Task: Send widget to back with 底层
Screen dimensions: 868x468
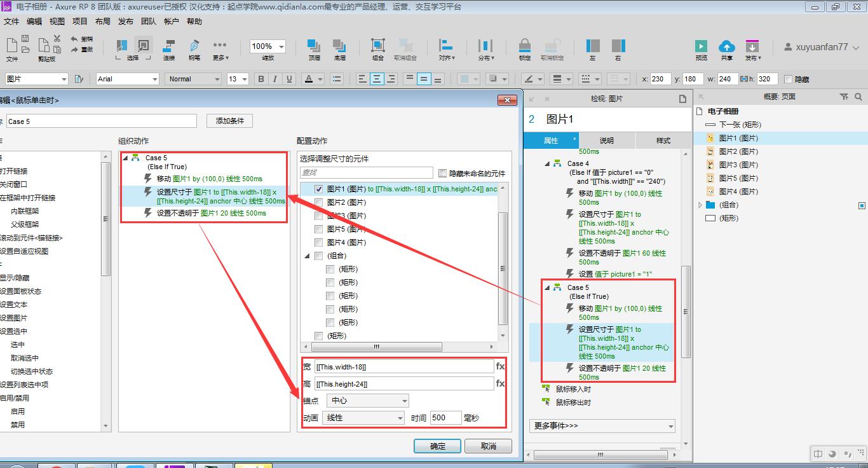Action: pos(339,50)
